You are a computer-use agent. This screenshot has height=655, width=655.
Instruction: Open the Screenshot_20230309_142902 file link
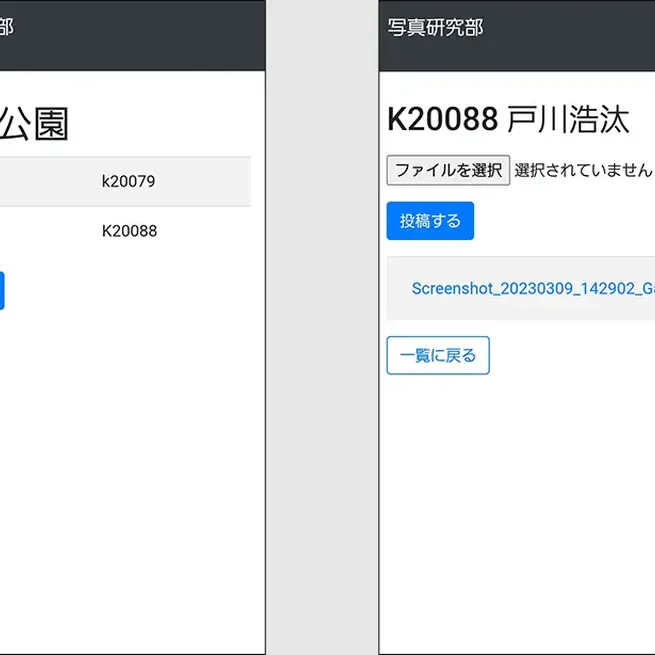point(532,288)
